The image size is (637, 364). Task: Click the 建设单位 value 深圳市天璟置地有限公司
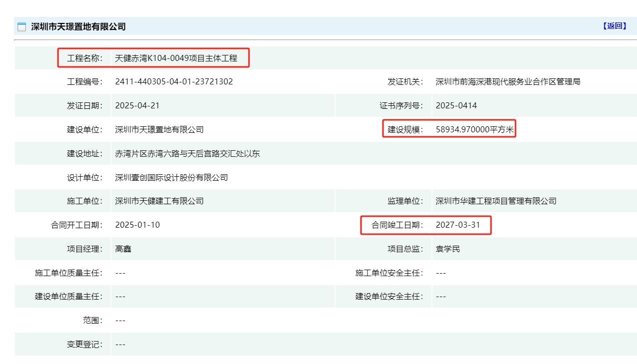coord(159,129)
